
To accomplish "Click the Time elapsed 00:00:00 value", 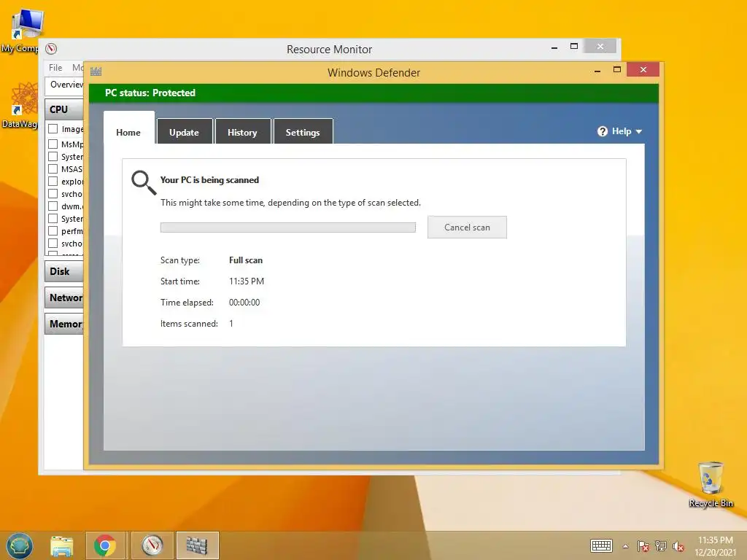I will click(x=244, y=303).
